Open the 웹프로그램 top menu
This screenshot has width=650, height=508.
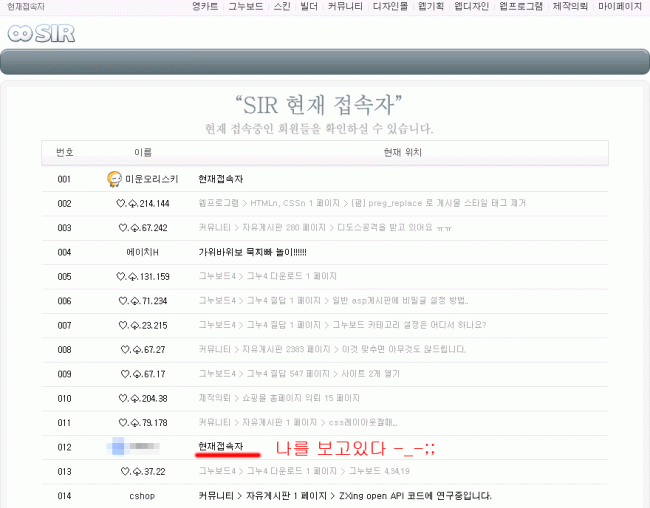pos(521,7)
